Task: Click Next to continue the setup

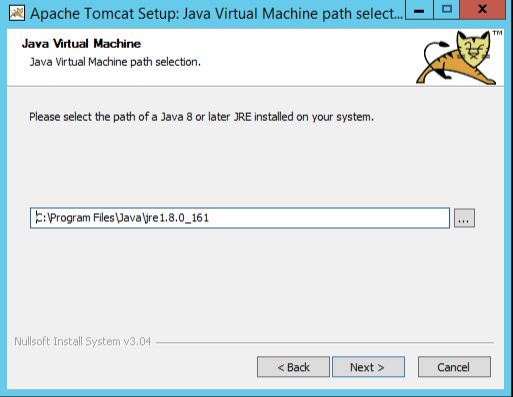Action: (x=368, y=367)
